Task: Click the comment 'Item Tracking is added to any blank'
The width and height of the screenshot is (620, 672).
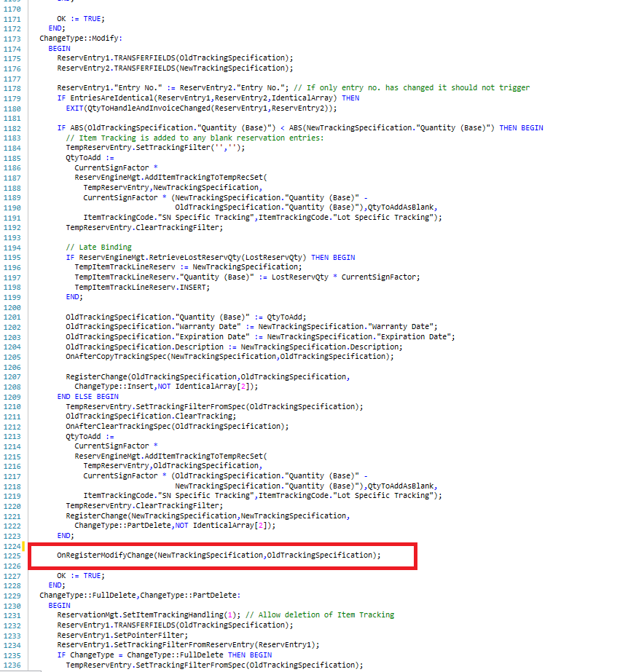Action: coord(195,138)
